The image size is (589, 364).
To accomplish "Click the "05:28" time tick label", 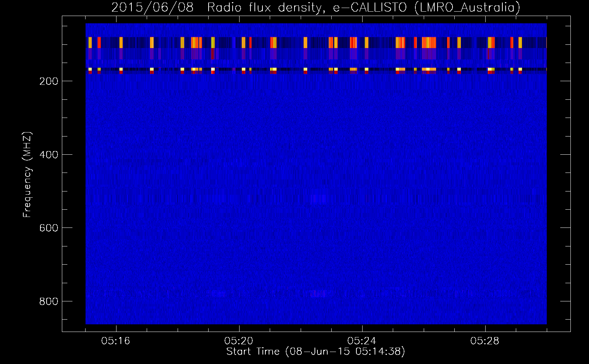I will click(x=485, y=341).
